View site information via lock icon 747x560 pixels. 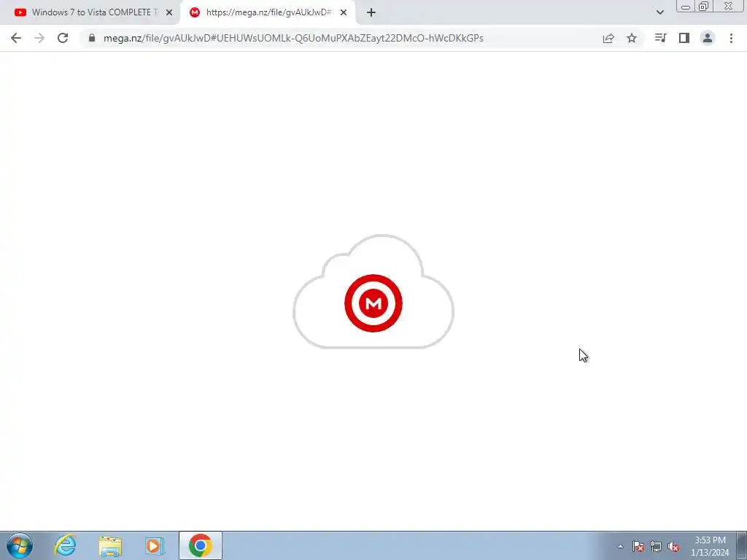tap(92, 38)
